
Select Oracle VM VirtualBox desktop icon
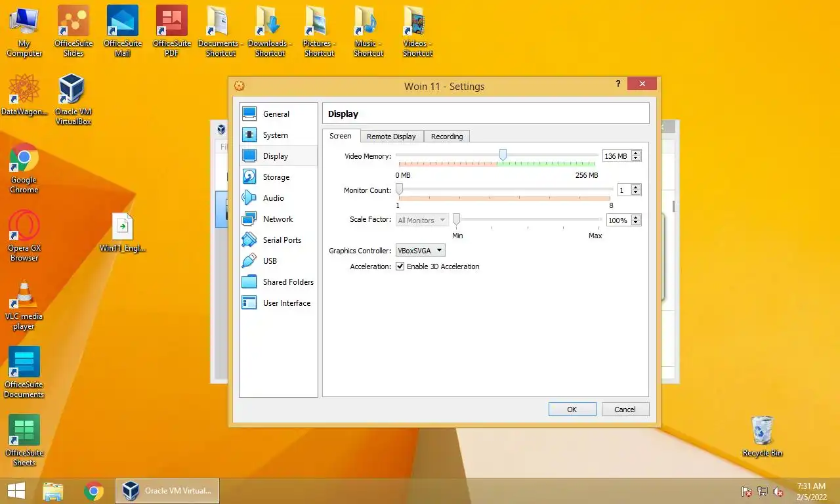pyautogui.click(x=73, y=99)
